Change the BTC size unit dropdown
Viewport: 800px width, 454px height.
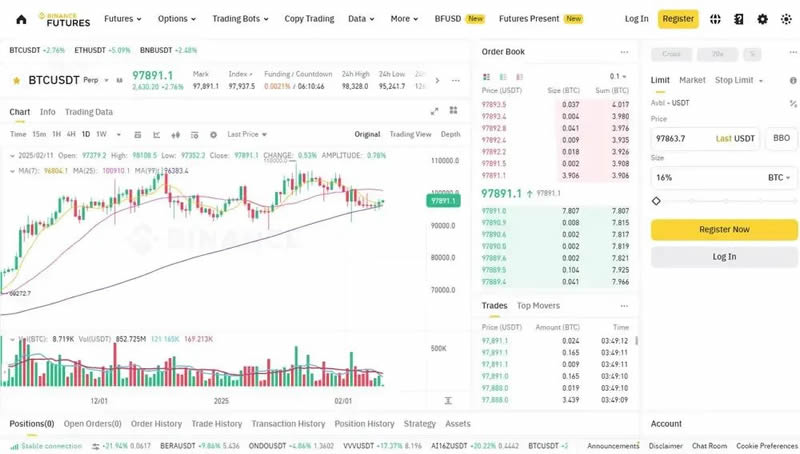point(779,178)
